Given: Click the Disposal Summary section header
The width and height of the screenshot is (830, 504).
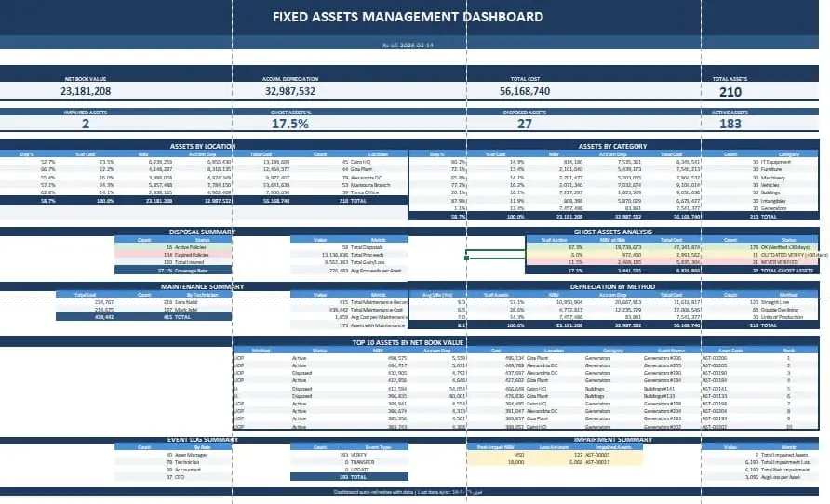Looking at the screenshot, I should tap(202, 232).
